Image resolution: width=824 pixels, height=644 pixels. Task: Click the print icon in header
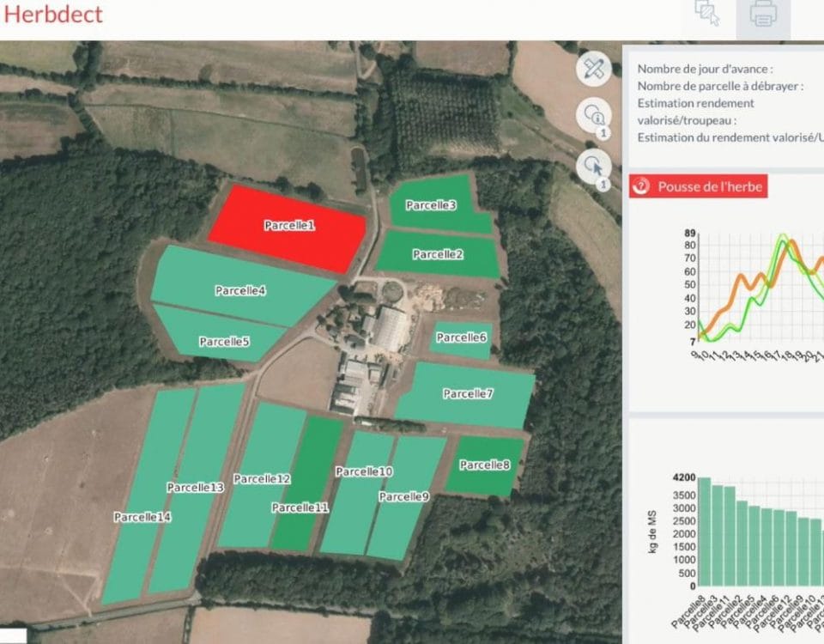763,14
